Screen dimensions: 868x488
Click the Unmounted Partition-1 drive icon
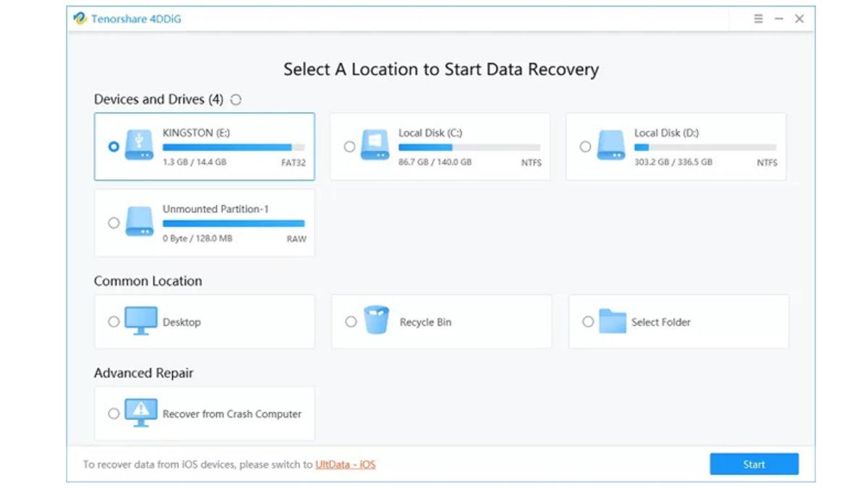coord(139,222)
